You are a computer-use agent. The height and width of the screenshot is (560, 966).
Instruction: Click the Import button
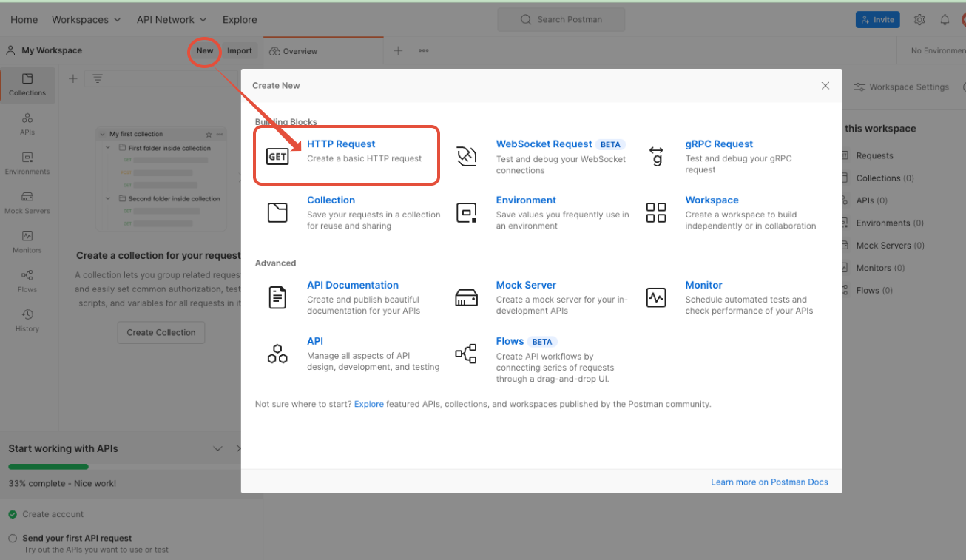[240, 50]
